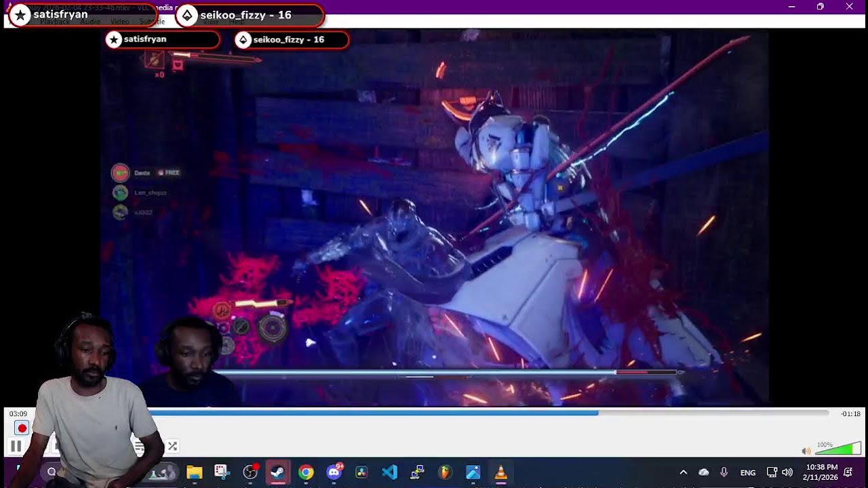The width and height of the screenshot is (868, 488).
Task: Open the VLC Subtitle menu
Action: [152, 22]
